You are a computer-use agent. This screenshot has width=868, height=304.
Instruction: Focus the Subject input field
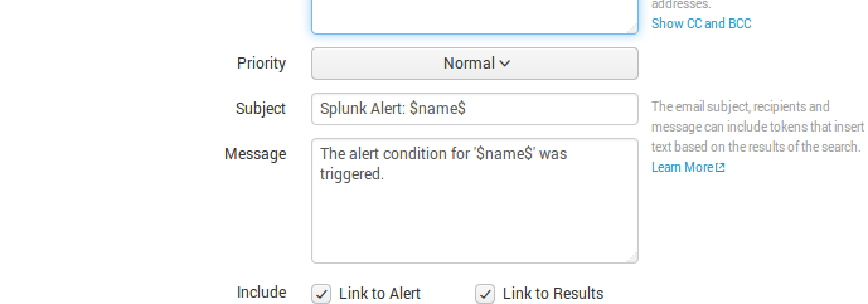point(474,109)
